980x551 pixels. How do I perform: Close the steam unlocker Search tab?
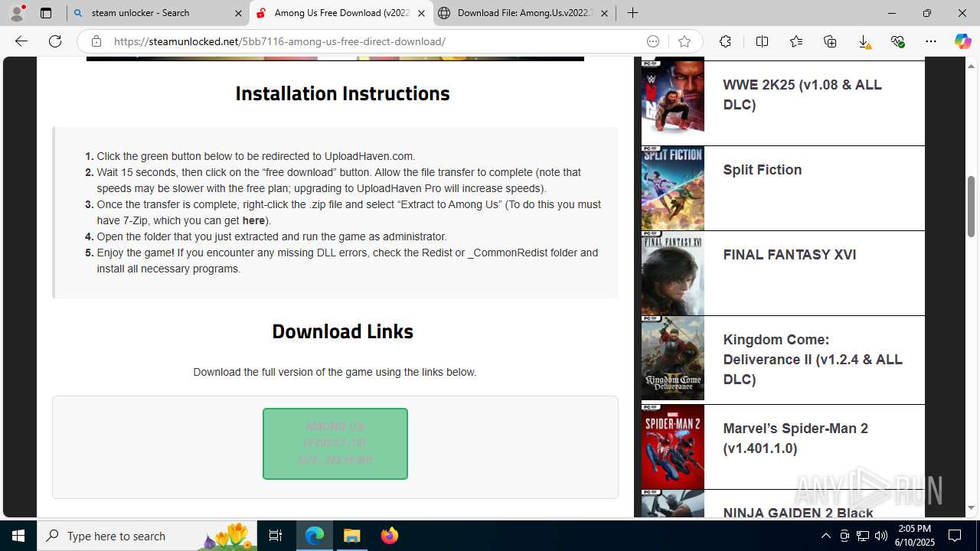238,13
